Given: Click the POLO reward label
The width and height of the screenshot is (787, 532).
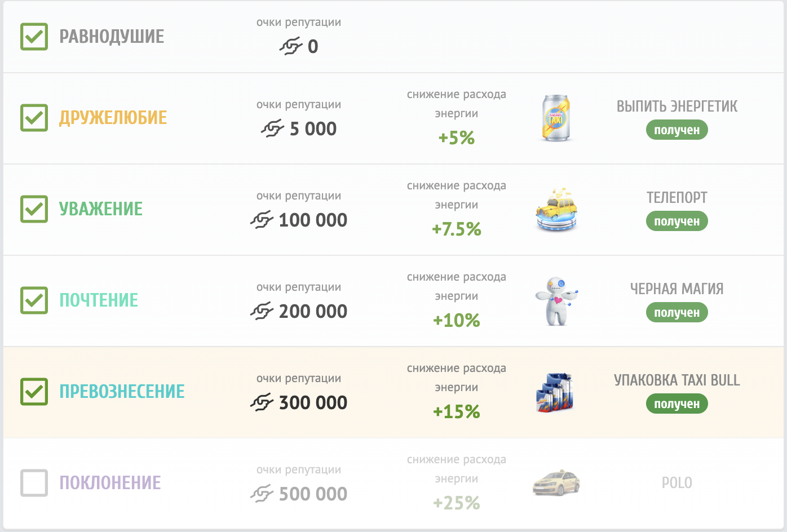Looking at the screenshot, I should pos(677,483).
